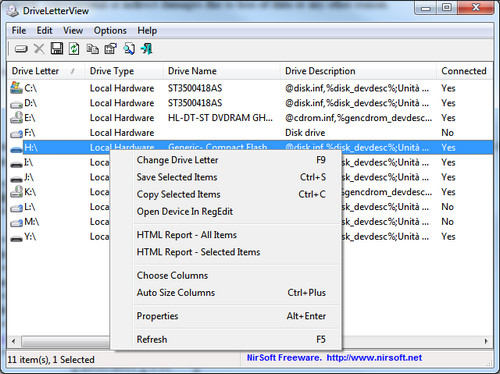
Task: Select HTML Report - All Items
Action: point(226,235)
